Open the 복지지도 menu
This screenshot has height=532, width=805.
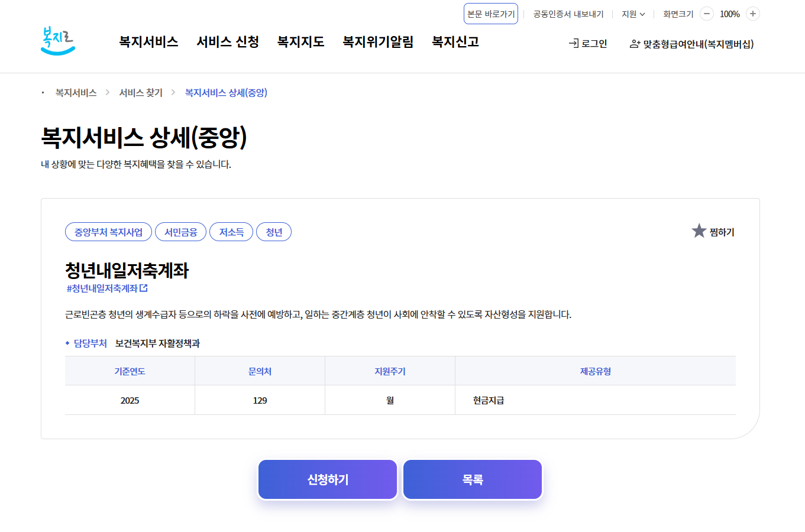coord(300,42)
